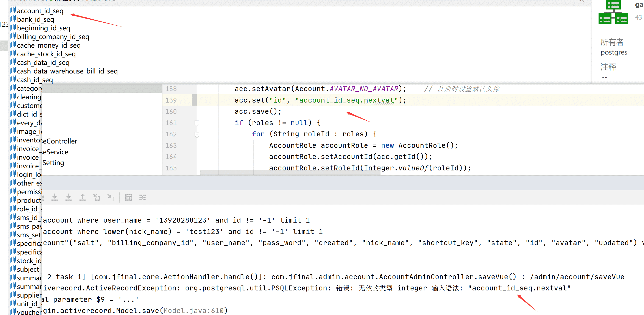Click the Setting item in the project tree
The width and height of the screenshot is (644, 315).
(53, 163)
